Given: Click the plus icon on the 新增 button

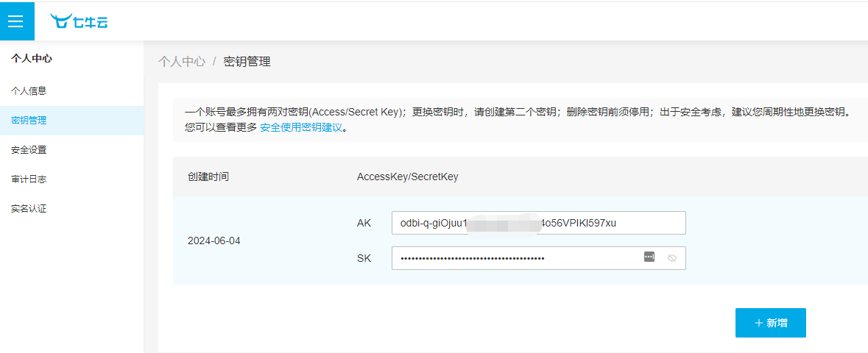Looking at the screenshot, I should [758, 323].
